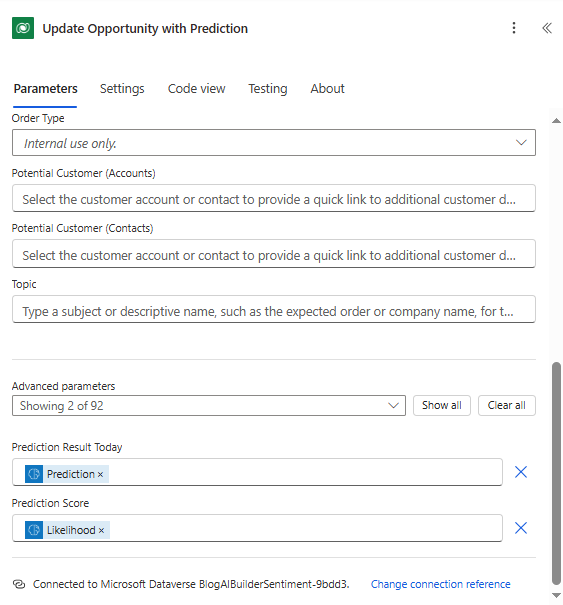The width and height of the screenshot is (563, 605).
Task: Click the Show all button
Action: (x=442, y=406)
